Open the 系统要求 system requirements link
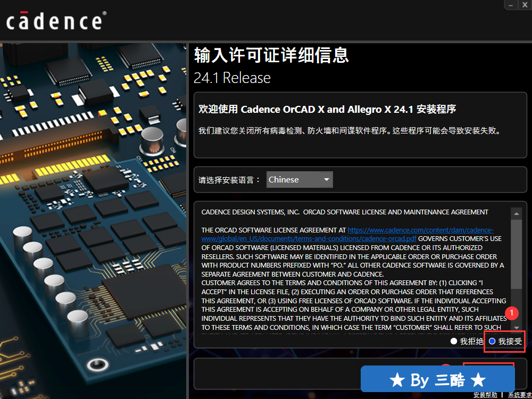The width and height of the screenshot is (532, 399). tap(520, 395)
